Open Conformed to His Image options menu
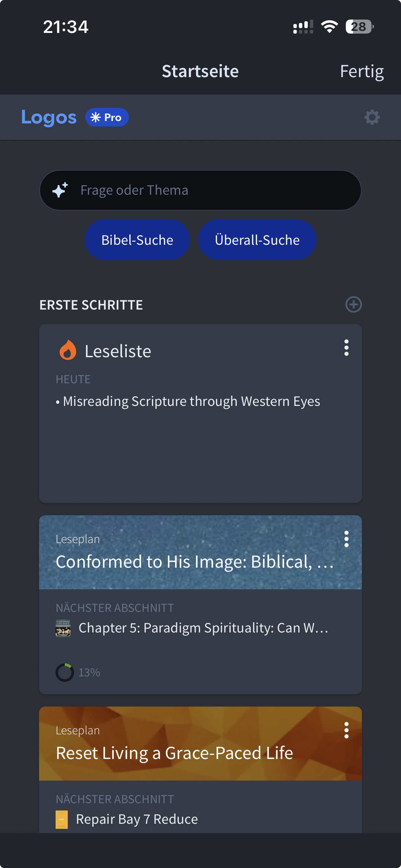Viewport: 401px width, 868px height. click(x=347, y=539)
